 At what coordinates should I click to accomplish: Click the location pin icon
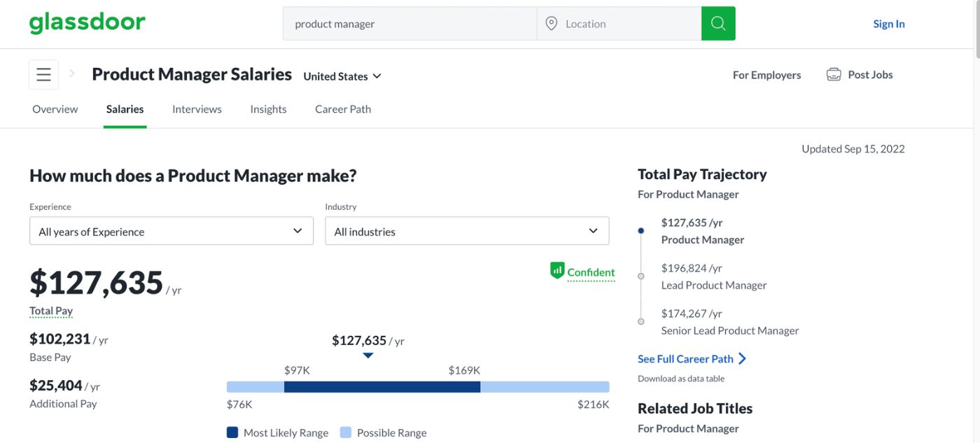(552, 23)
